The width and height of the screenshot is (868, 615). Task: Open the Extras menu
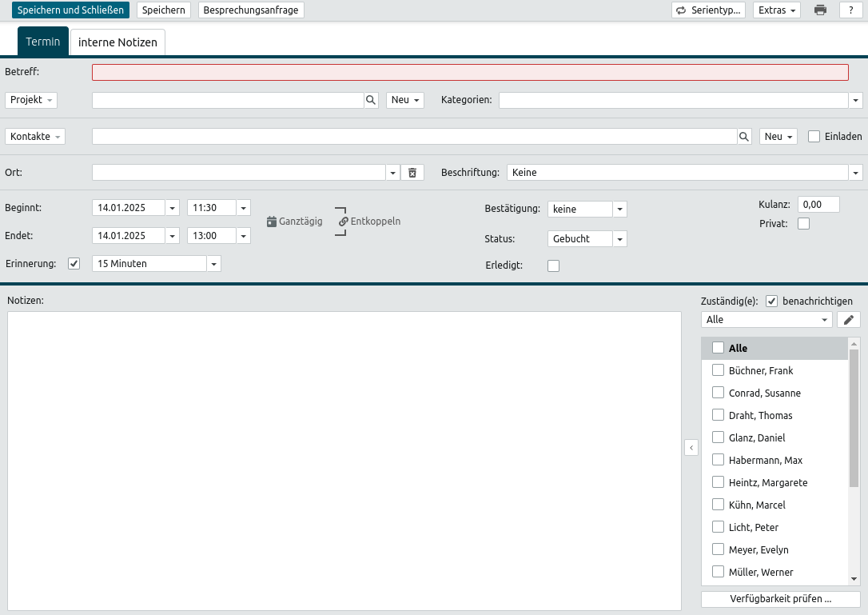[x=776, y=10]
